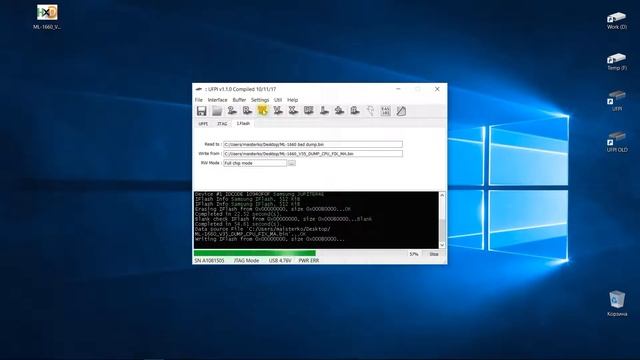Open the Recycle Bin icon
The width and height of the screenshot is (640, 360).
[617, 303]
